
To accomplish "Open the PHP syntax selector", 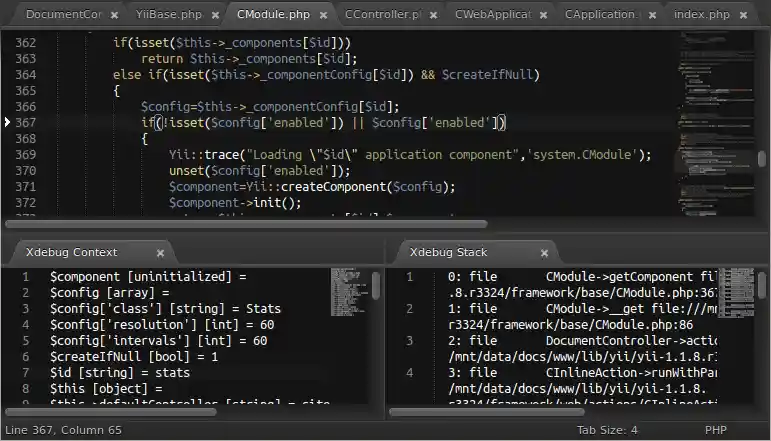I will (x=715, y=430).
